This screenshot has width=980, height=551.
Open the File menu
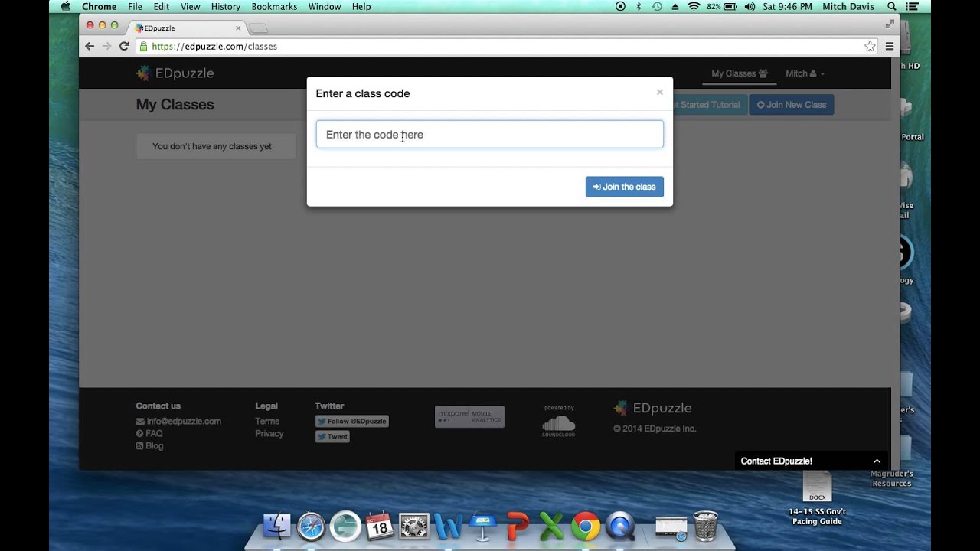[135, 6]
